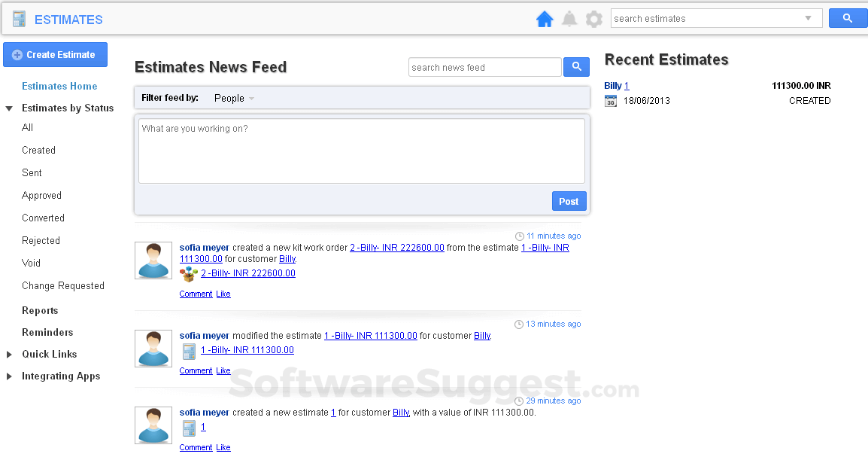Open the settings gear icon
Screen dimensions: 868x457
[593, 18]
